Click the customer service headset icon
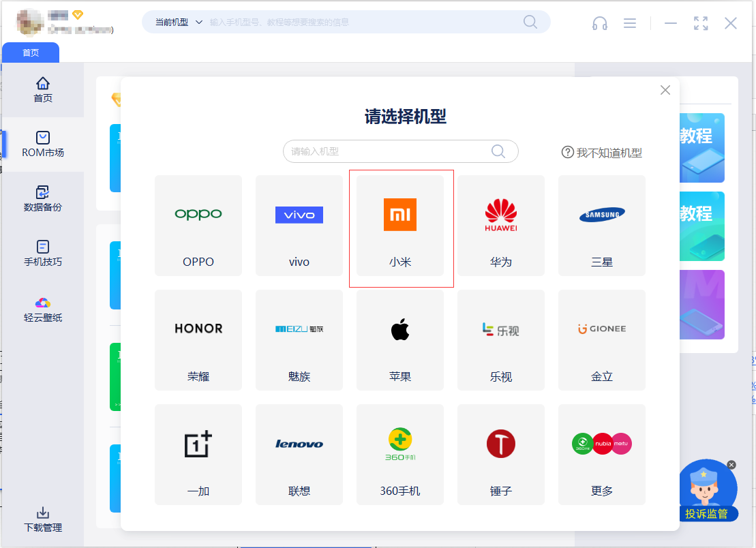The height and width of the screenshot is (548, 756). coord(600,23)
